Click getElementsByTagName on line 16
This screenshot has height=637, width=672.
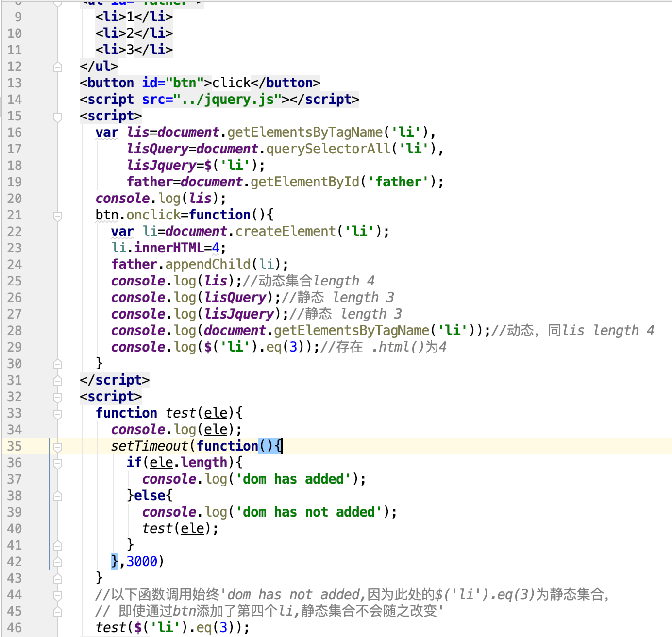tap(305, 133)
